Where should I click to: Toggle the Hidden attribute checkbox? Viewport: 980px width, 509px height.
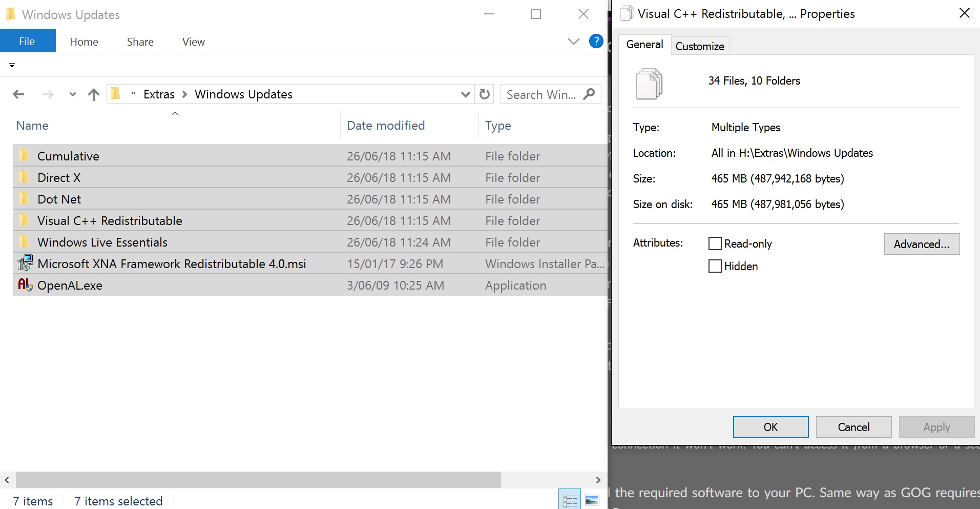point(715,266)
